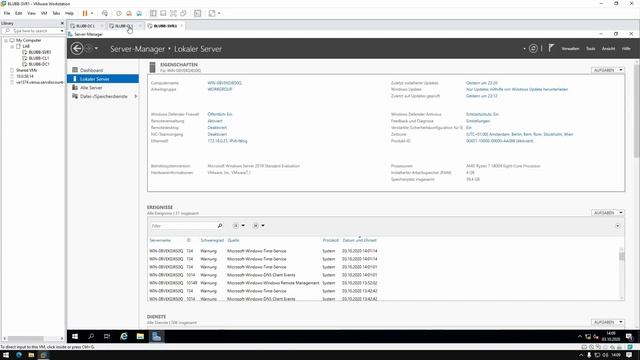The image size is (640, 360).
Task: Open the Ereignisse AUFGABEN dropdown
Action: click(608, 213)
